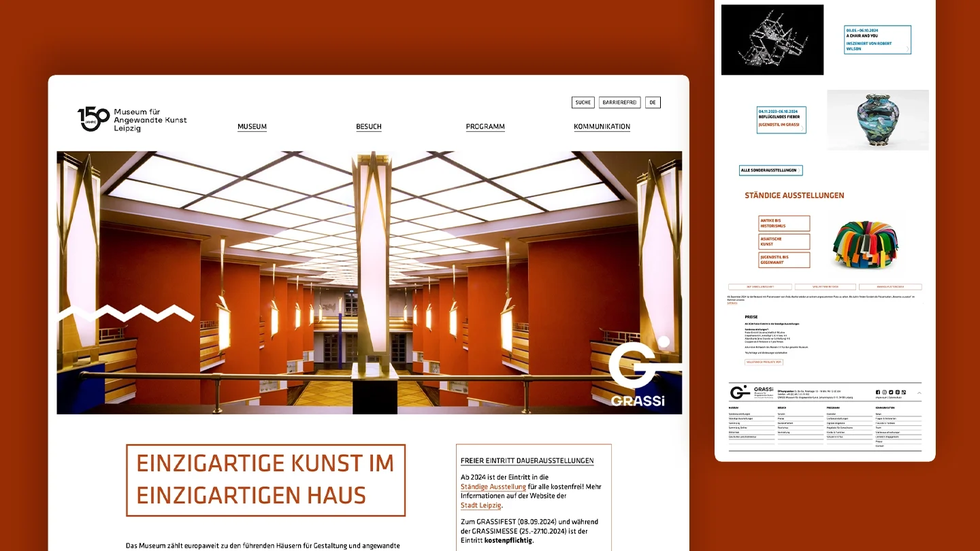Open Ständige Ausstellungen in the footer Museum column
Image resolution: width=980 pixels, height=551 pixels.
pyautogui.click(x=741, y=418)
